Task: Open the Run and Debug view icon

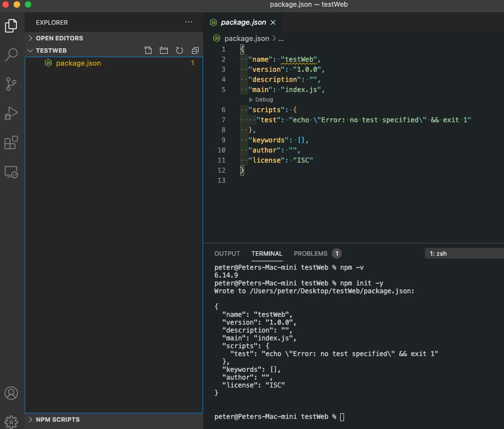Action: (11, 113)
